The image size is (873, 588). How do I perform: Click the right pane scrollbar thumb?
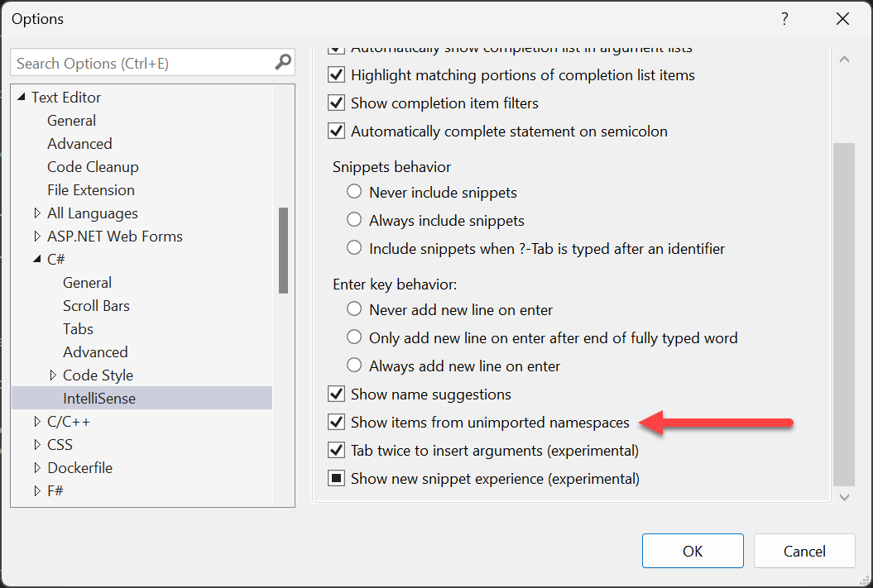[843, 314]
